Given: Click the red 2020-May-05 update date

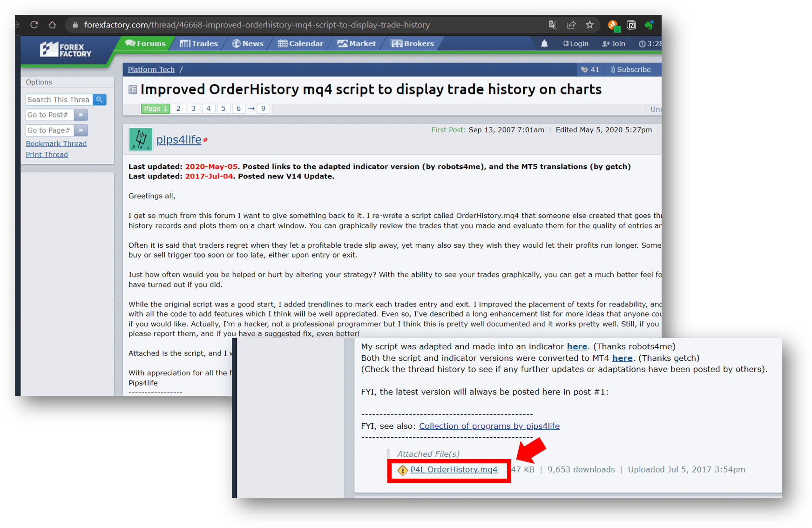Looking at the screenshot, I should [211, 167].
